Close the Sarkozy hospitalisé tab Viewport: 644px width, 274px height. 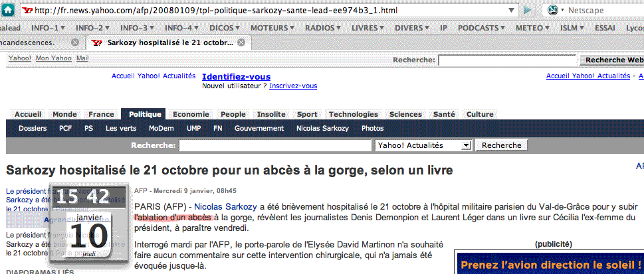point(241,42)
